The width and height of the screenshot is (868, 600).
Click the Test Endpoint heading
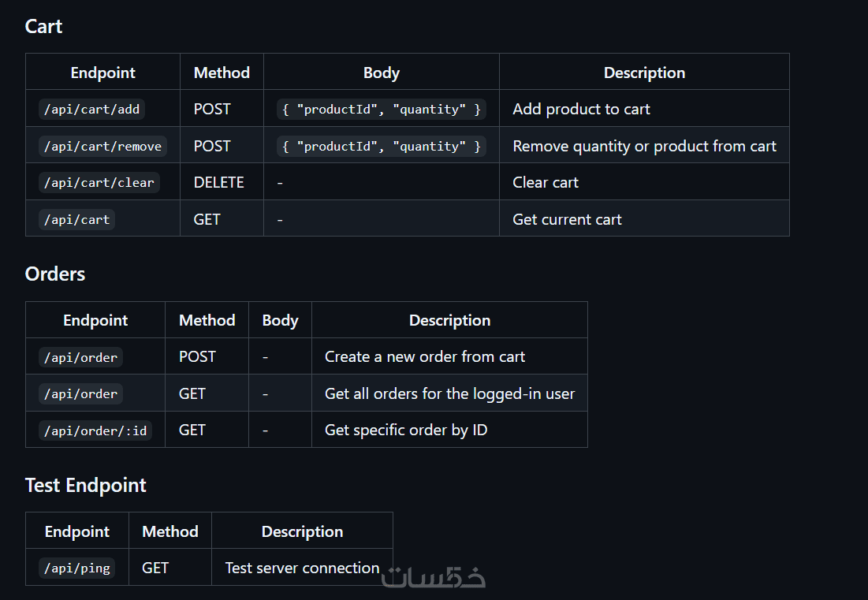tap(86, 485)
